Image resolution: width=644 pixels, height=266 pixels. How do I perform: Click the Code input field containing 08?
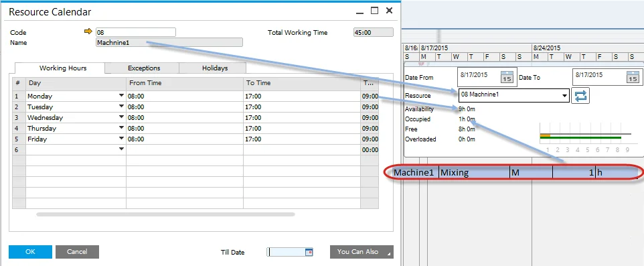tap(135, 32)
